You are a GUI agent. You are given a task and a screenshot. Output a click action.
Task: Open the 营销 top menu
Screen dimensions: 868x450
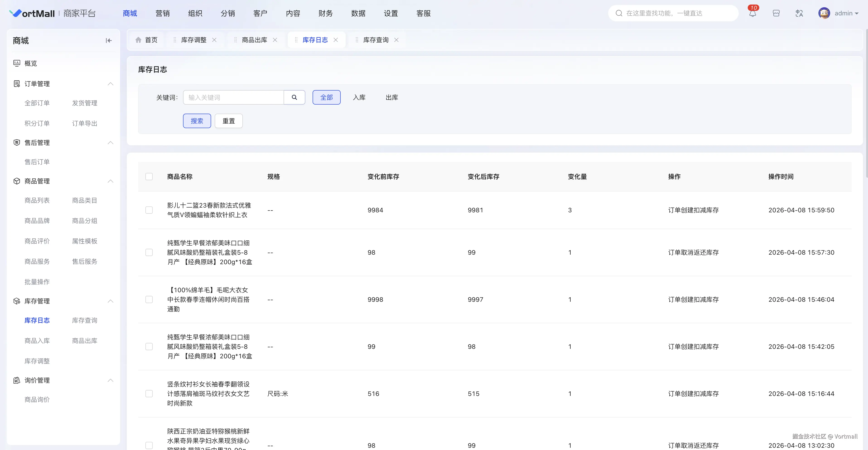click(x=162, y=14)
